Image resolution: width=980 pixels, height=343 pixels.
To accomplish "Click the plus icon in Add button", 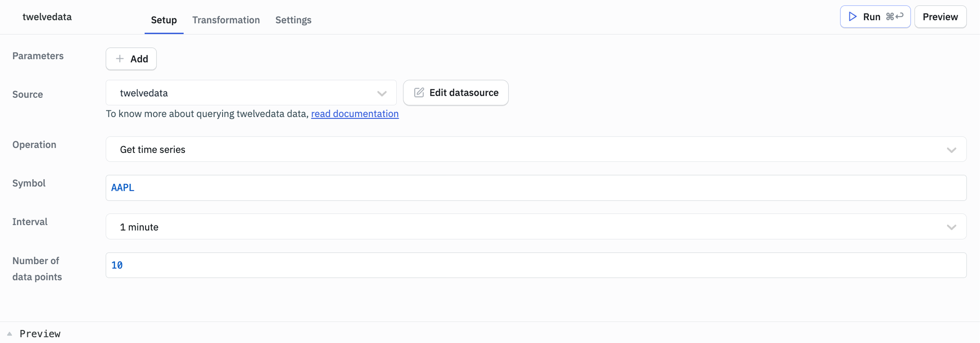I will [119, 59].
